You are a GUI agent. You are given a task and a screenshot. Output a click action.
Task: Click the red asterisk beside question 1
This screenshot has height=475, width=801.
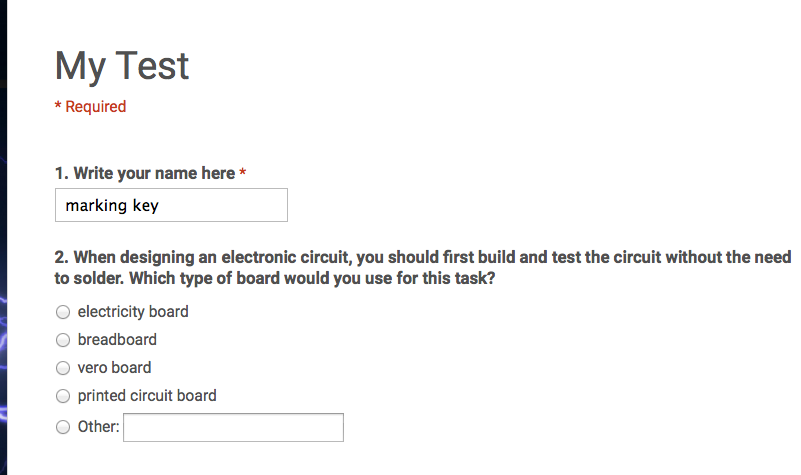243,172
